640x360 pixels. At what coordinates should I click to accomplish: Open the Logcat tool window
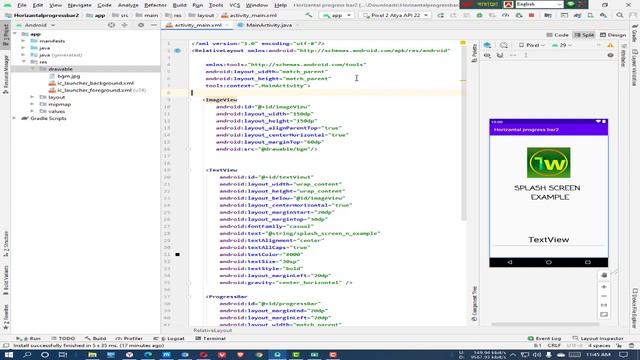pos(169,338)
